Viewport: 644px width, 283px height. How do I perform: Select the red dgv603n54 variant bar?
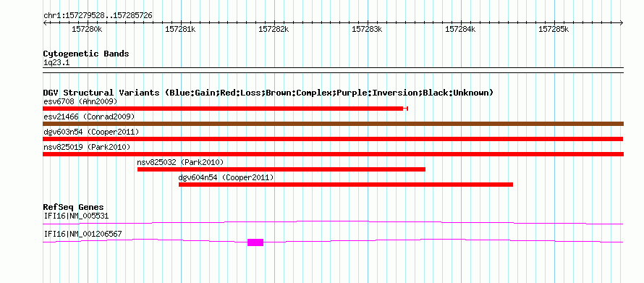pyautogui.click(x=333, y=139)
